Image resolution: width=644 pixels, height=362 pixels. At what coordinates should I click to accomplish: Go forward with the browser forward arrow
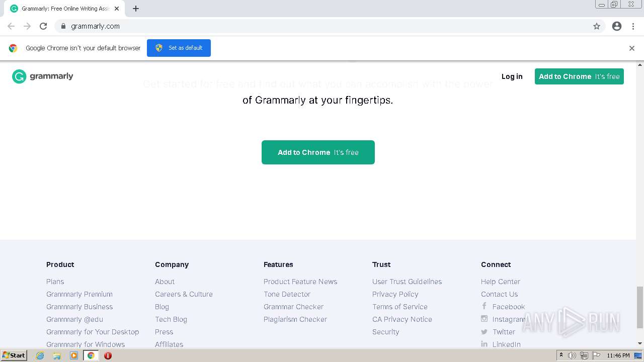click(x=27, y=26)
